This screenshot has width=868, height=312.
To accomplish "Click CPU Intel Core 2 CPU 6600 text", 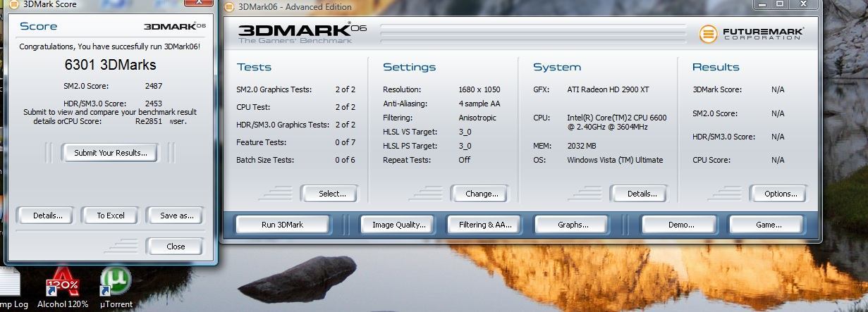I will pyautogui.click(x=617, y=123).
